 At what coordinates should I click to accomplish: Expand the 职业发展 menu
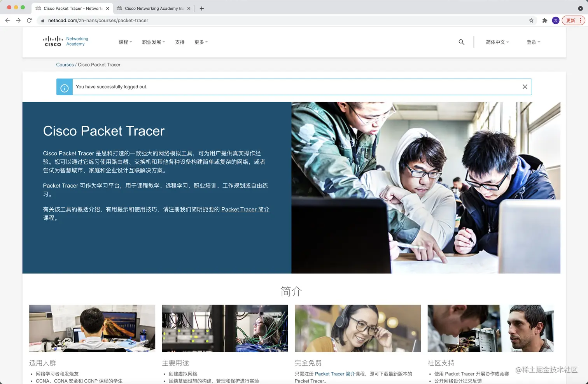pos(153,42)
